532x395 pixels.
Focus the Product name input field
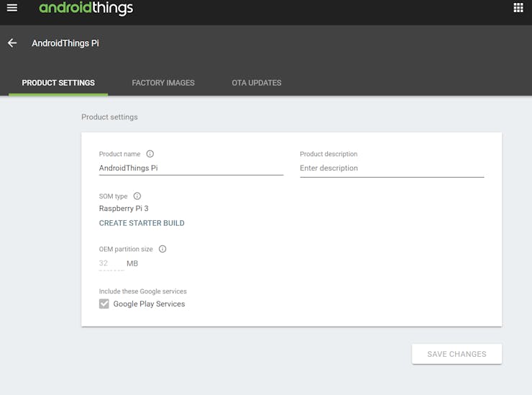pyautogui.click(x=191, y=168)
